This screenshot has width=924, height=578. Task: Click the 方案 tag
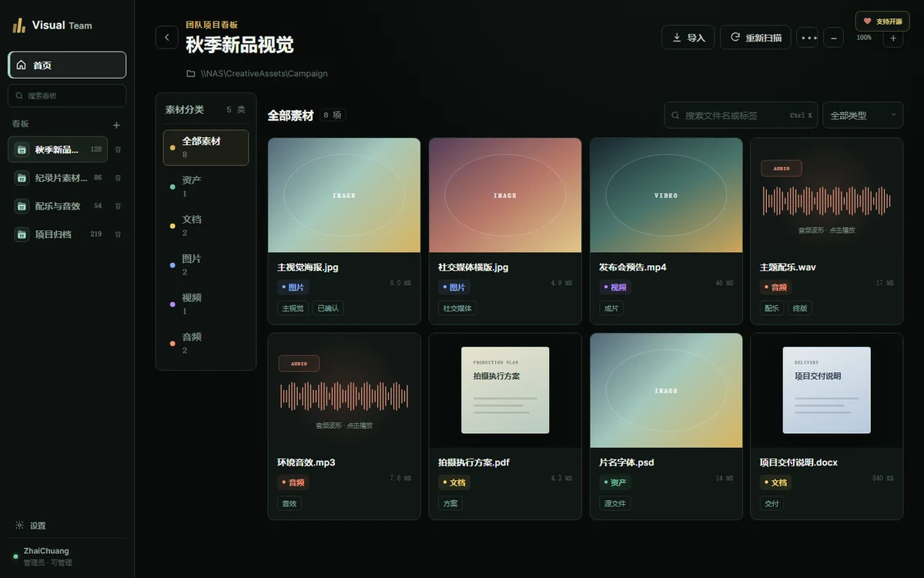(450, 503)
